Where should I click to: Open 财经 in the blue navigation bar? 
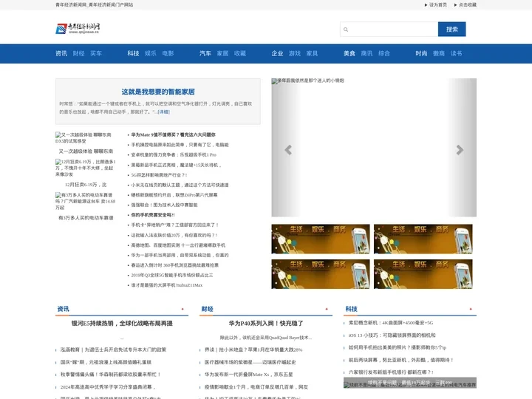[79, 53]
